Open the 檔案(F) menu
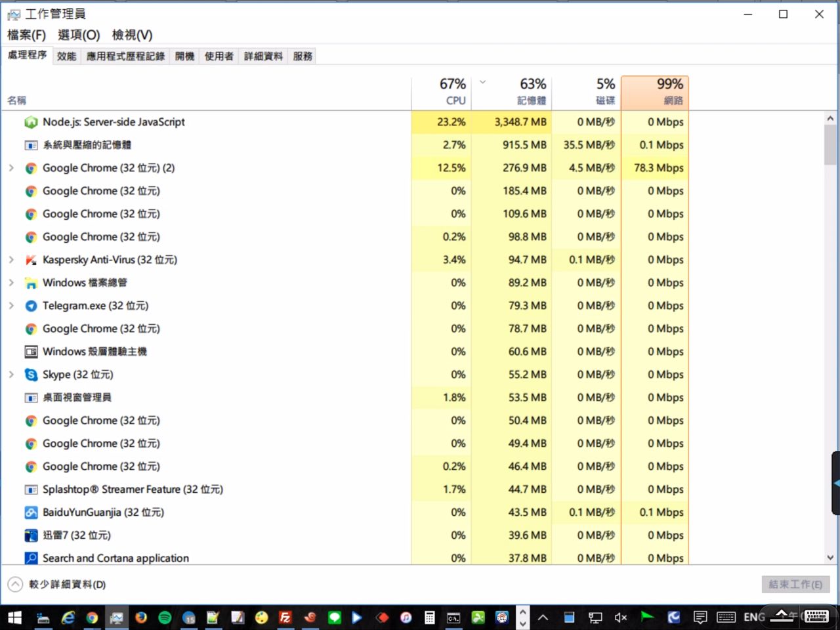The image size is (840, 630). click(26, 35)
